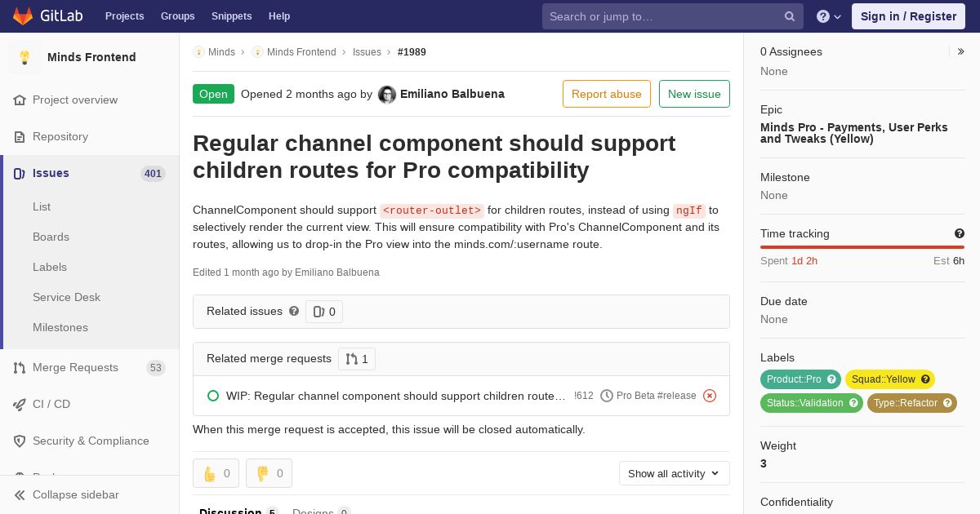This screenshot has width=980, height=514.
Task: Open the Groups top menu
Action: tap(178, 16)
